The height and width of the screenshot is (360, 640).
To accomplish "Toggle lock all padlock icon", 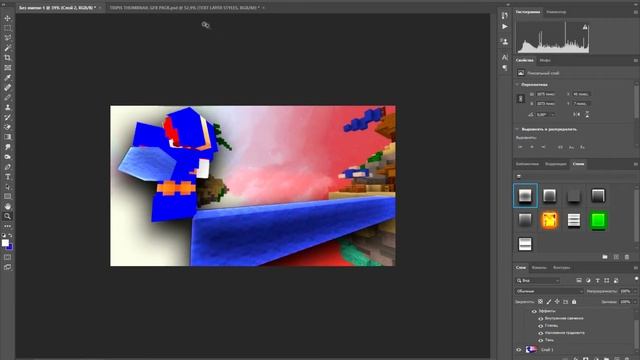I will pyautogui.click(x=574, y=302).
